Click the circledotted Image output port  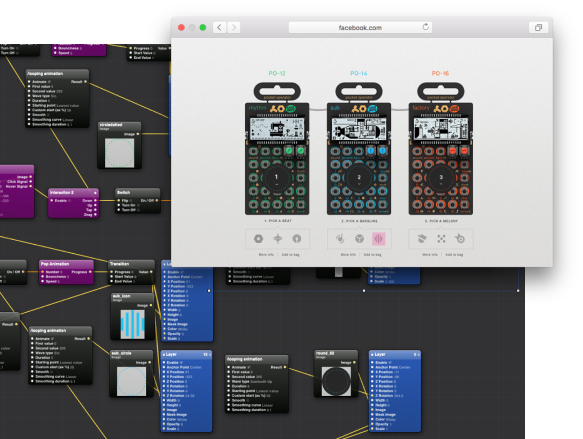(138, 134)
